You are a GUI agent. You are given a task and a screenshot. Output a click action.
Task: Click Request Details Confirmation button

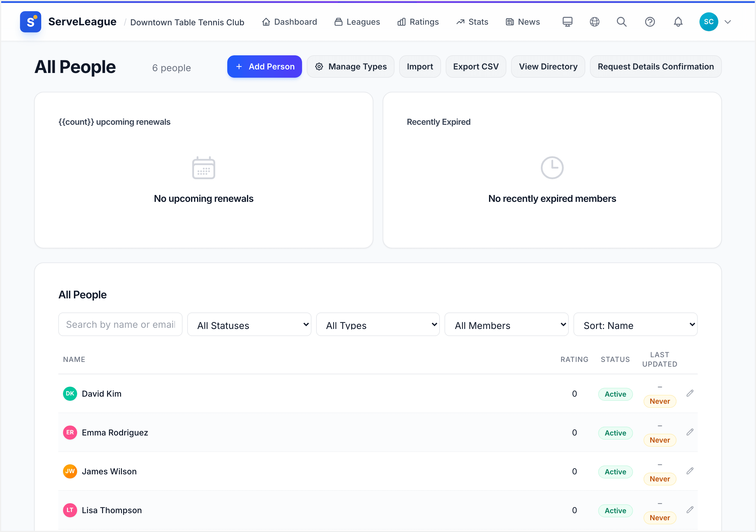(656, 66)
